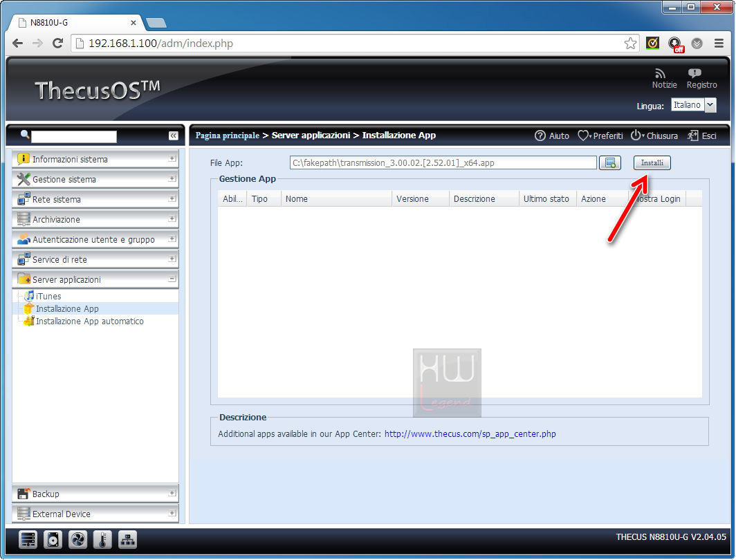Collapse Server applicazioni with minus button
The width and height of the screenshot is (736, 560).
pos(172,279)
